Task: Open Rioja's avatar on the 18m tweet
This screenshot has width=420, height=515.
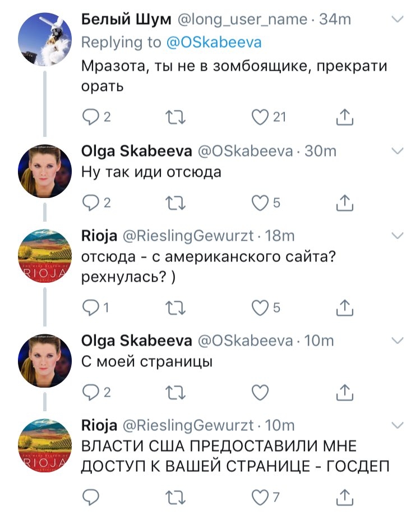Action: coord(45,256)
